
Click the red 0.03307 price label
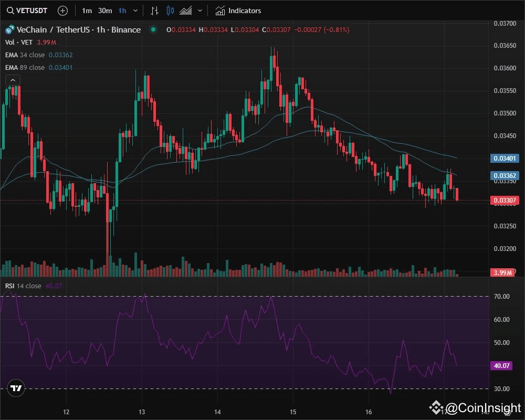click(504, 200)
